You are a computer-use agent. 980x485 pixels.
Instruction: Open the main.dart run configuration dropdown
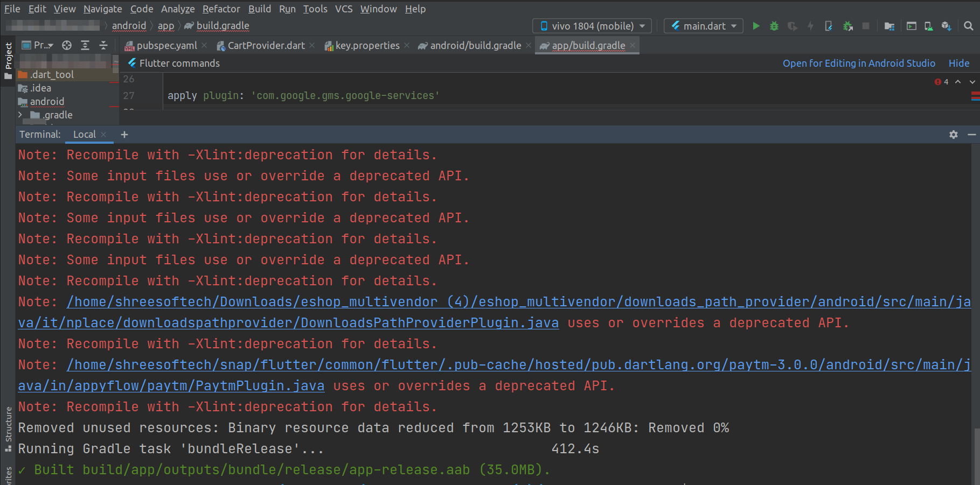coord(703,26)
